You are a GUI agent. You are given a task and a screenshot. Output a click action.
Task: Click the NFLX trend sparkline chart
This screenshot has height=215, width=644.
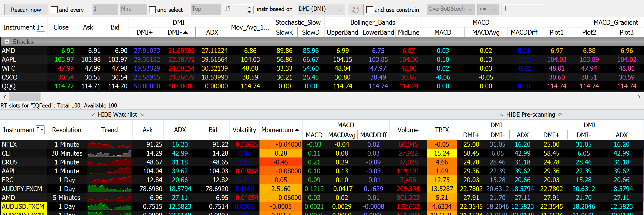109,145
